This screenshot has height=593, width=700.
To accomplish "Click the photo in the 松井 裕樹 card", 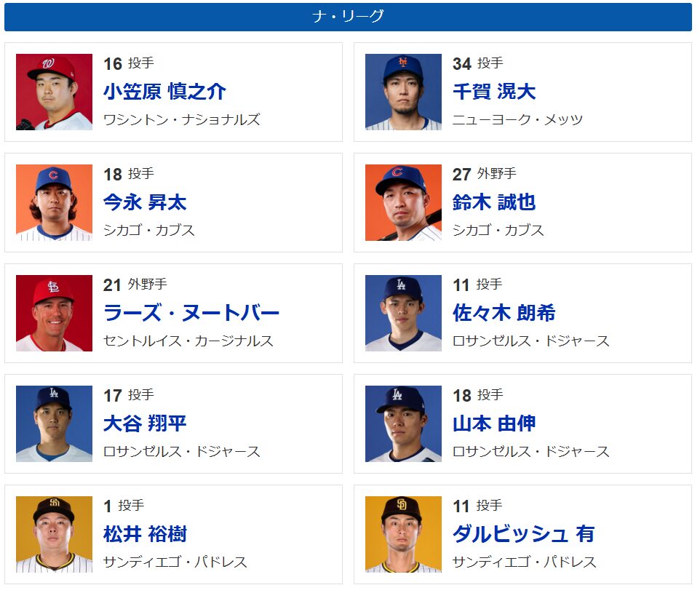I will tap(55, 534).
